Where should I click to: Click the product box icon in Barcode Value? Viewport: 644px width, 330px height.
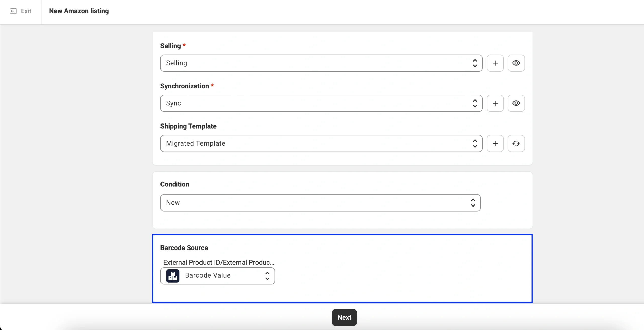click(173, 276)
